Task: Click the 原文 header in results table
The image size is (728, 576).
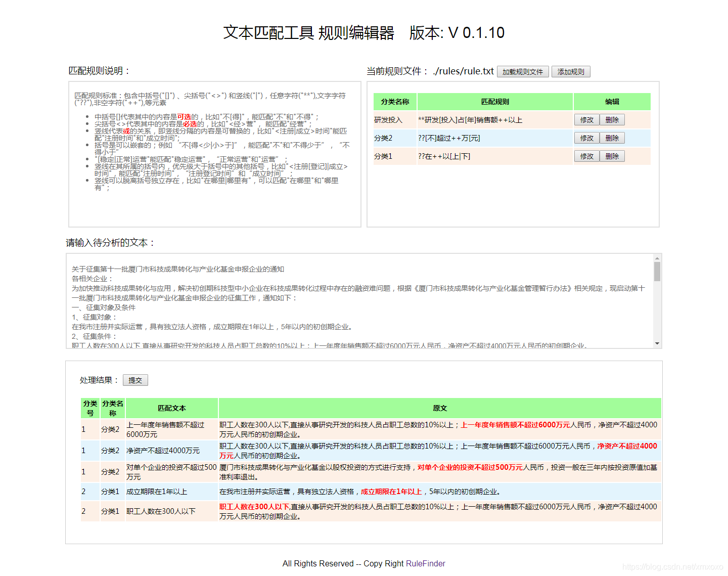Action: point(440,408)
